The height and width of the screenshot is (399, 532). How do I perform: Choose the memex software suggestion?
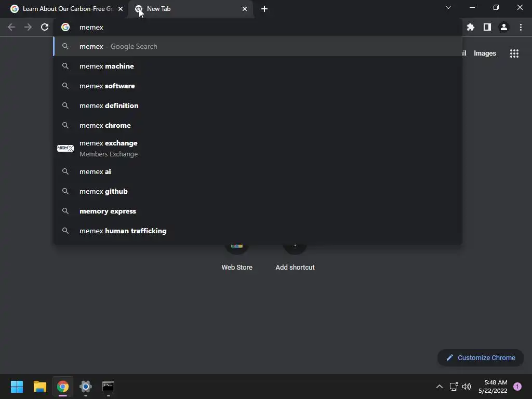point(258,86)
